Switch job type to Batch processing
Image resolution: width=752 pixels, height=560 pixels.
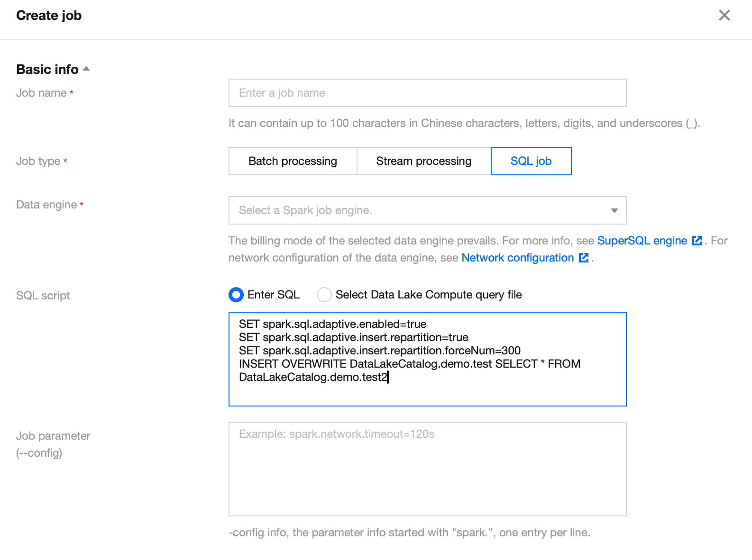click(x=293, y=161)
